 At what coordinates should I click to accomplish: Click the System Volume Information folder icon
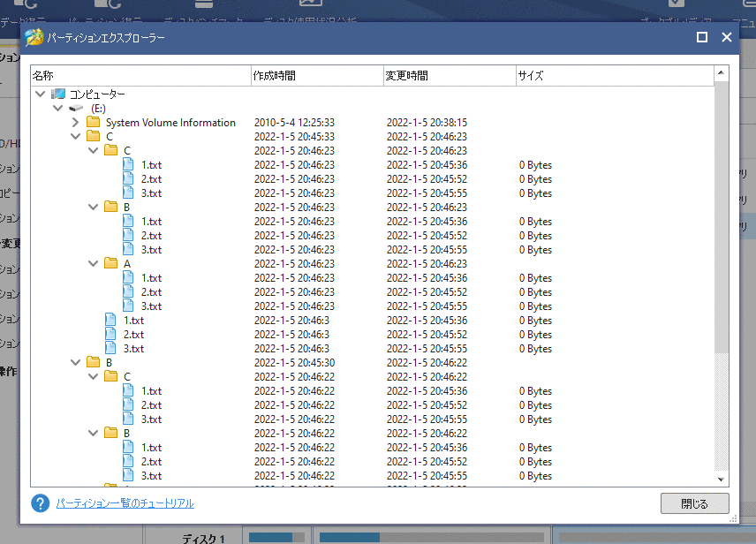click(93, 122)
